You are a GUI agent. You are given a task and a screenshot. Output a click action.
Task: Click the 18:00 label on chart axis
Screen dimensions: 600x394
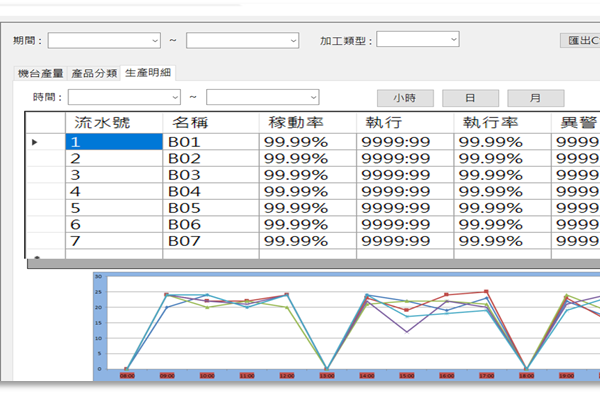(x=527, y=376)
